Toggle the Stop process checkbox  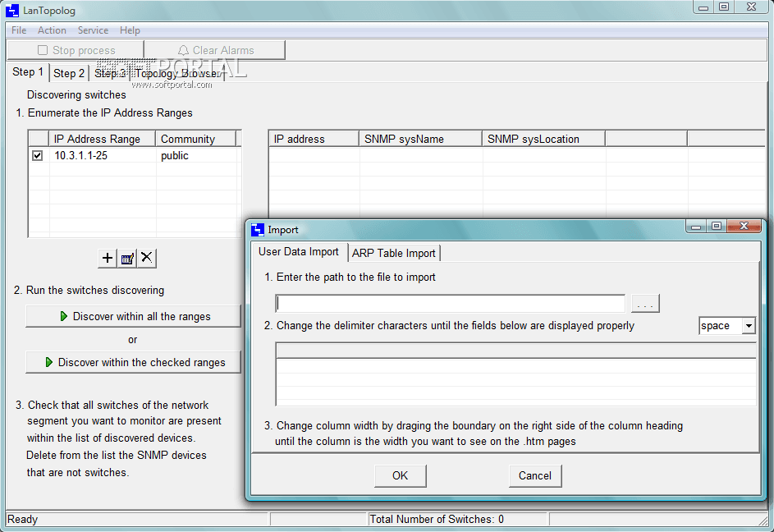[x=43, y=50]
